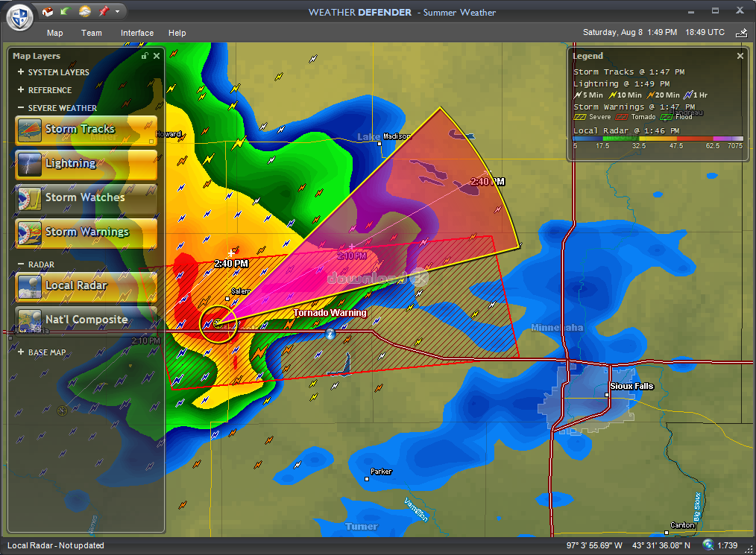The image size is (756, 555).
Task: Click the red pushpin icon
Action: coord(104,11)
